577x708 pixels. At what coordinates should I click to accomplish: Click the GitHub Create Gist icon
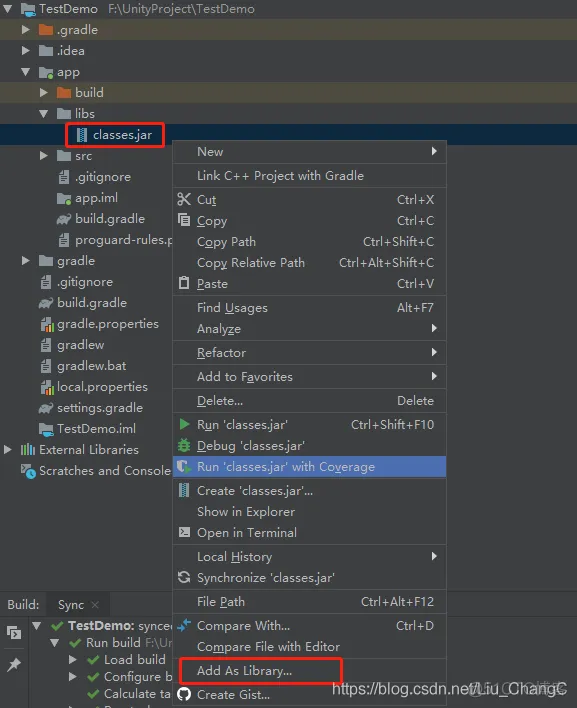click(184, 694)
